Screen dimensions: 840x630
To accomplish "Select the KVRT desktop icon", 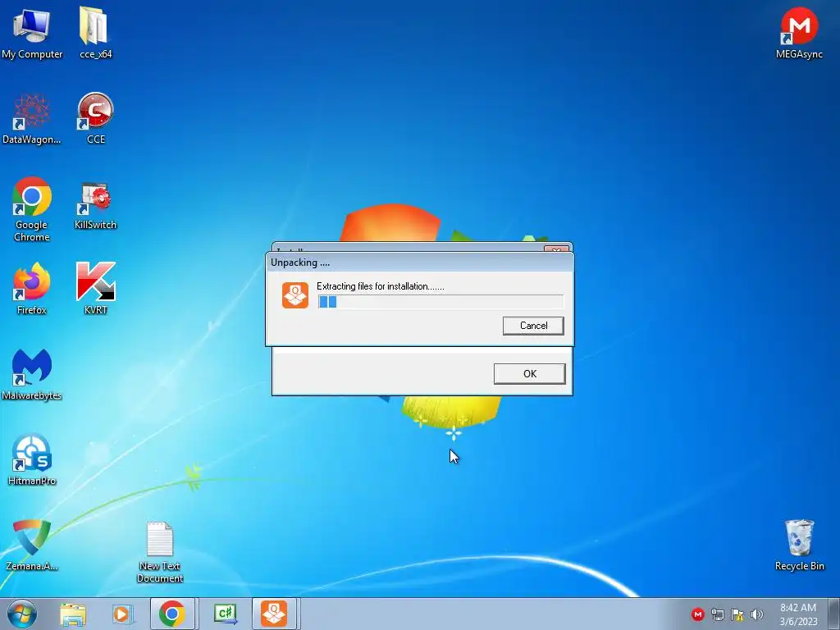I will tap(95, 289).
